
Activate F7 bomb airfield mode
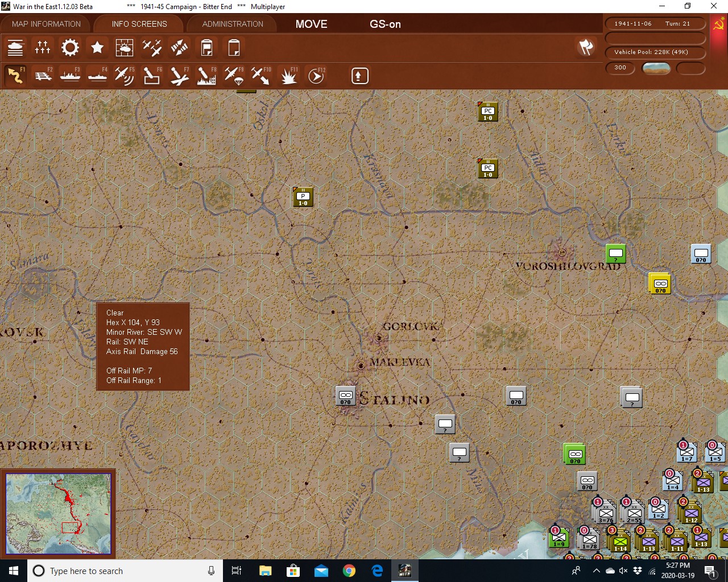tap(179, 76)
